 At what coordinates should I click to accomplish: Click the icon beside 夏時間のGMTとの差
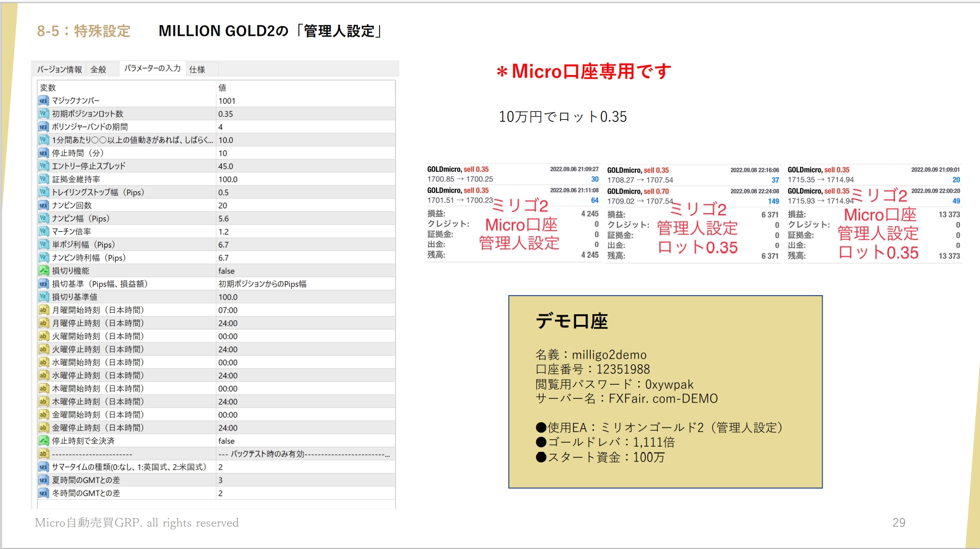click(43, 481)
